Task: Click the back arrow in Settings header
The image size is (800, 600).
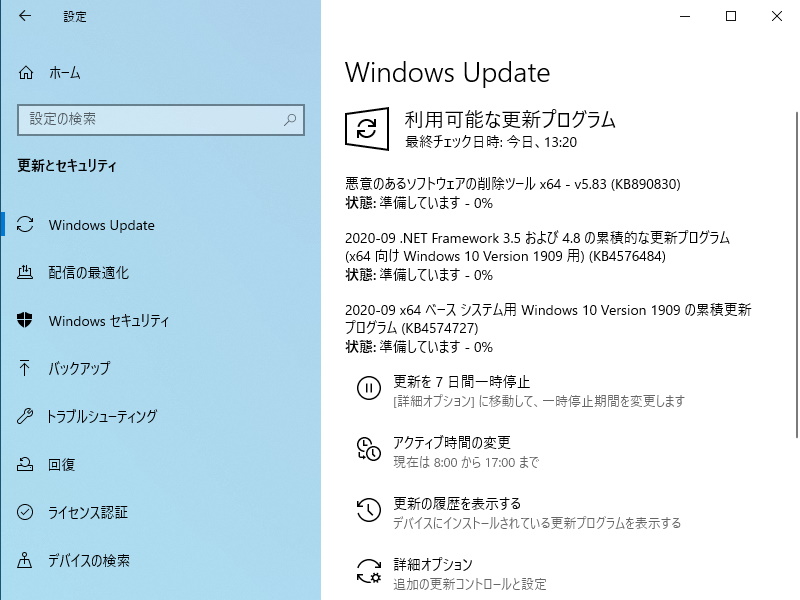Action: (x=24, y=16)
